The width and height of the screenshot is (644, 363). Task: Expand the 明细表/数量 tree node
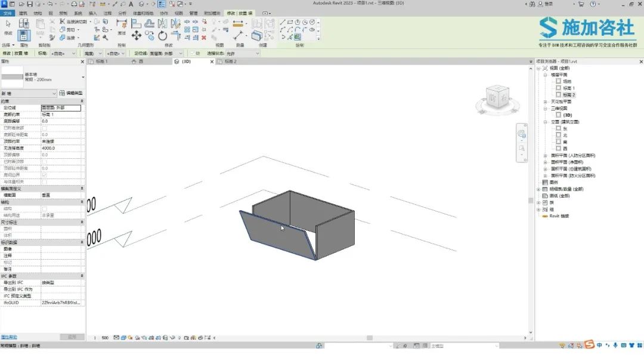click(x=538, y=189)
